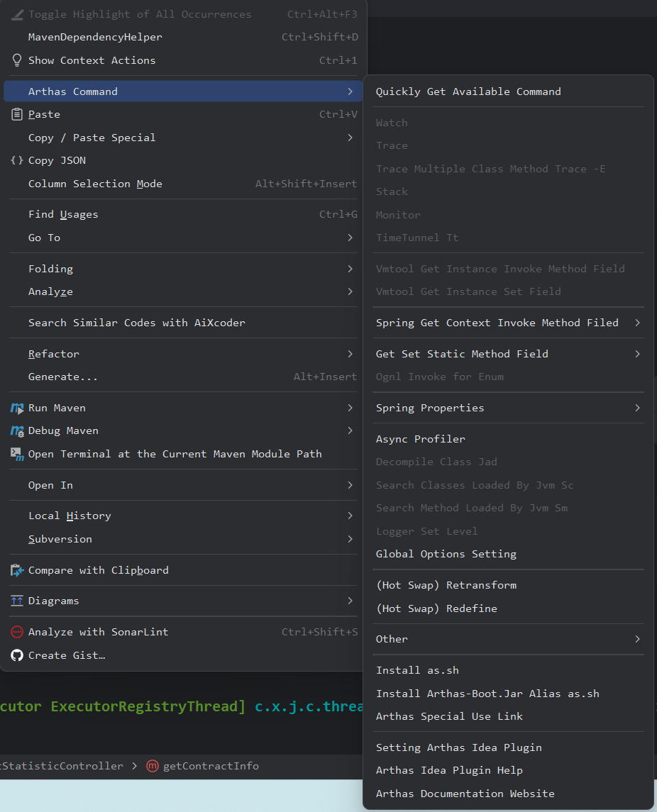
Task: Choose Find Usages
Action: 183,214
